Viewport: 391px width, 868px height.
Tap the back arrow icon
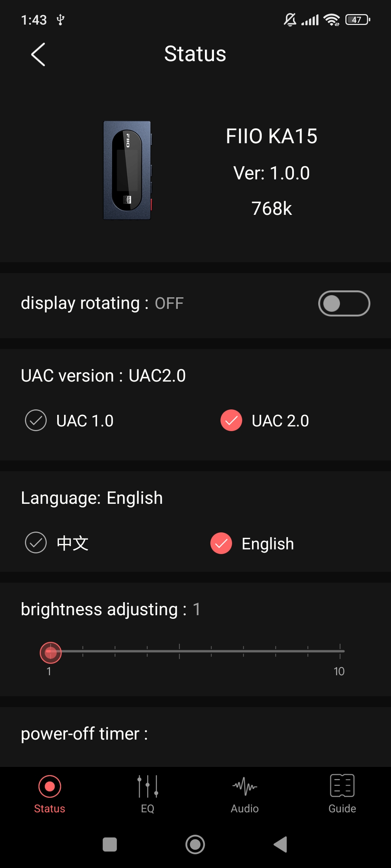38,55
